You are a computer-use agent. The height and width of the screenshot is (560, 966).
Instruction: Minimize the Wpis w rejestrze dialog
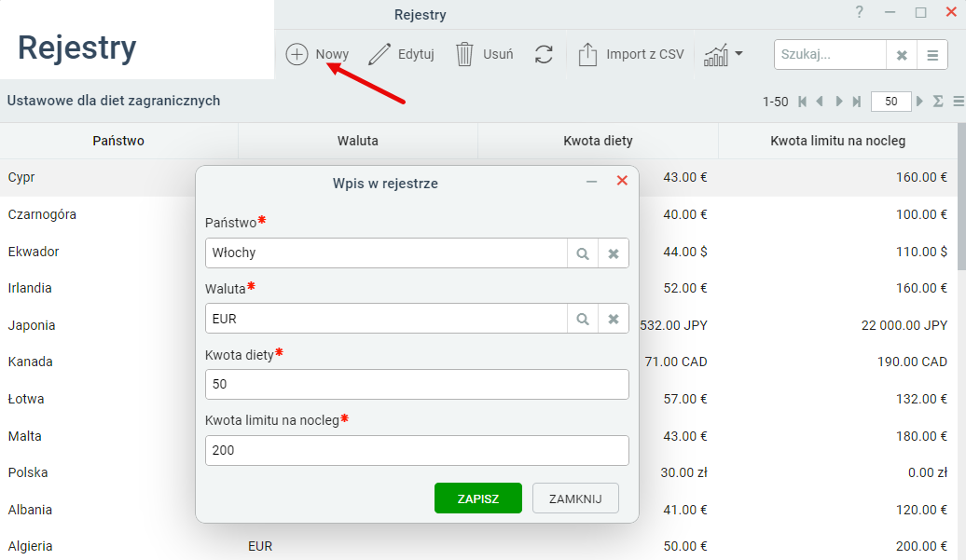[591, 182]
